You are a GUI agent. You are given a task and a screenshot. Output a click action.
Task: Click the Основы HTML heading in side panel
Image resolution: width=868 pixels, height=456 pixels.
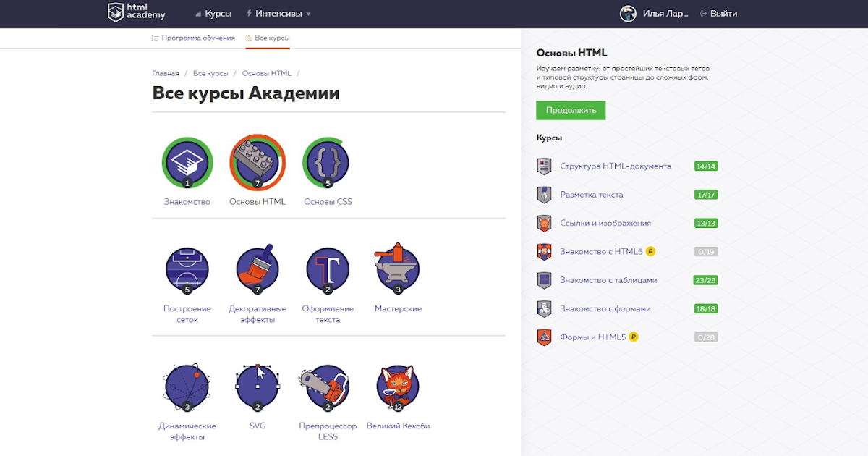coord(571,53)
